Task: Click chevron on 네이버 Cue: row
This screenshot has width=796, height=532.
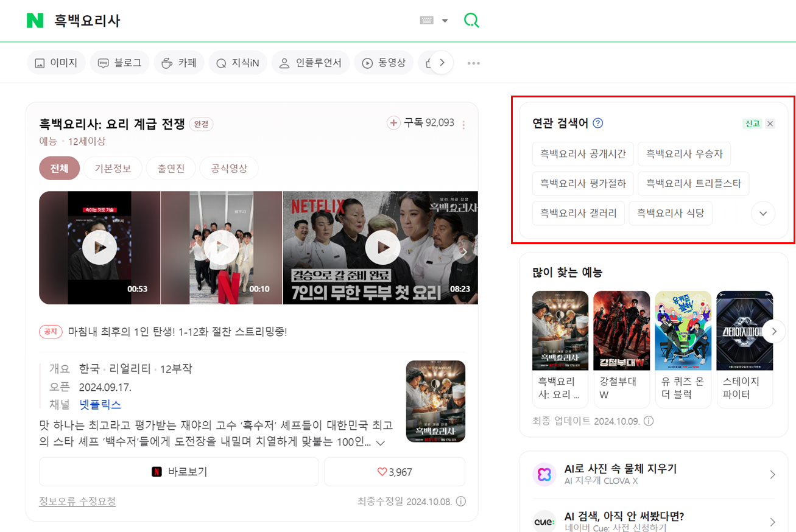Action: click(772, 522)
